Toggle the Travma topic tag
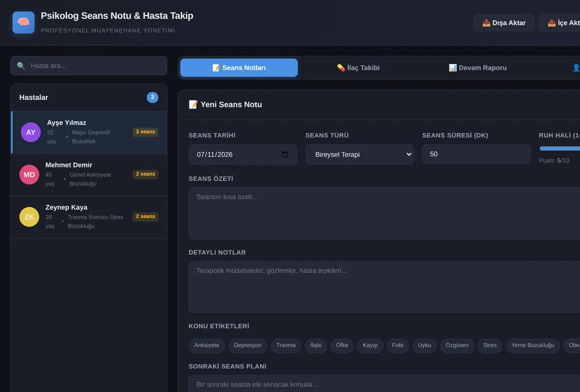The height and width of the screenshot is (392, 580). coord(286,346)
